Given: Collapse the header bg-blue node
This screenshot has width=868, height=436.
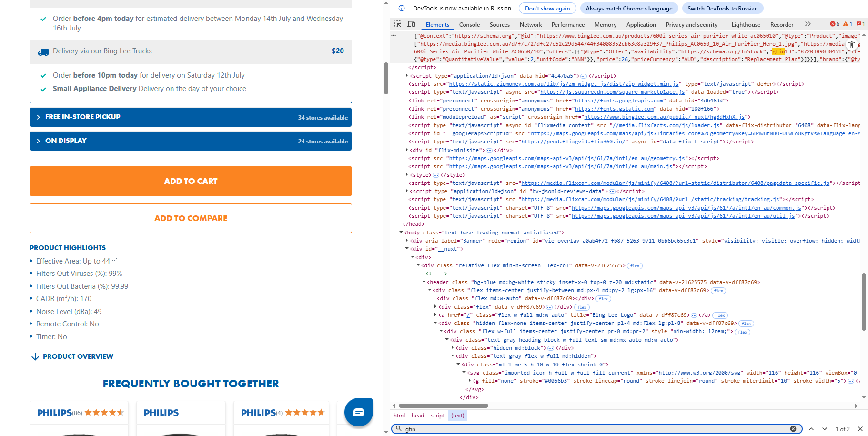Looking at the screenshot, I should [x=424, y=282].
